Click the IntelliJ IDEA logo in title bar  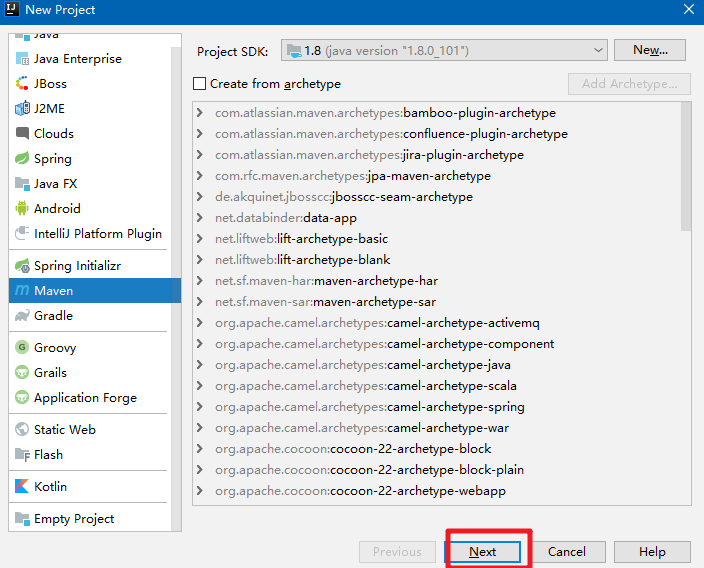point(12,9)
